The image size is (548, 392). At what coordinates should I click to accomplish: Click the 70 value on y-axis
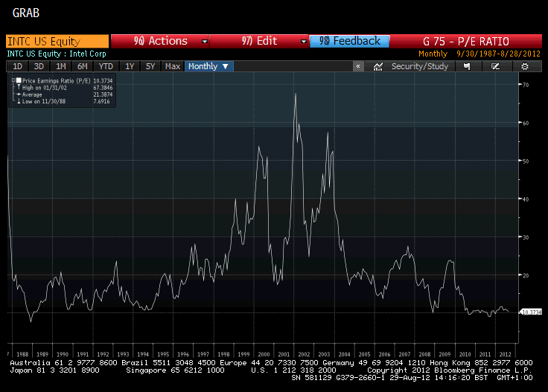526,85
